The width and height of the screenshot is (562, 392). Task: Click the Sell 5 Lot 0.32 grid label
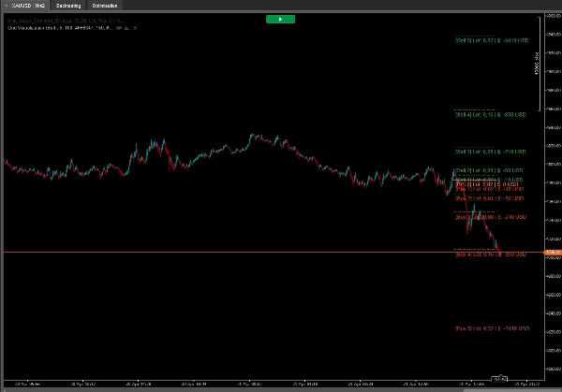tap(492, 40)
